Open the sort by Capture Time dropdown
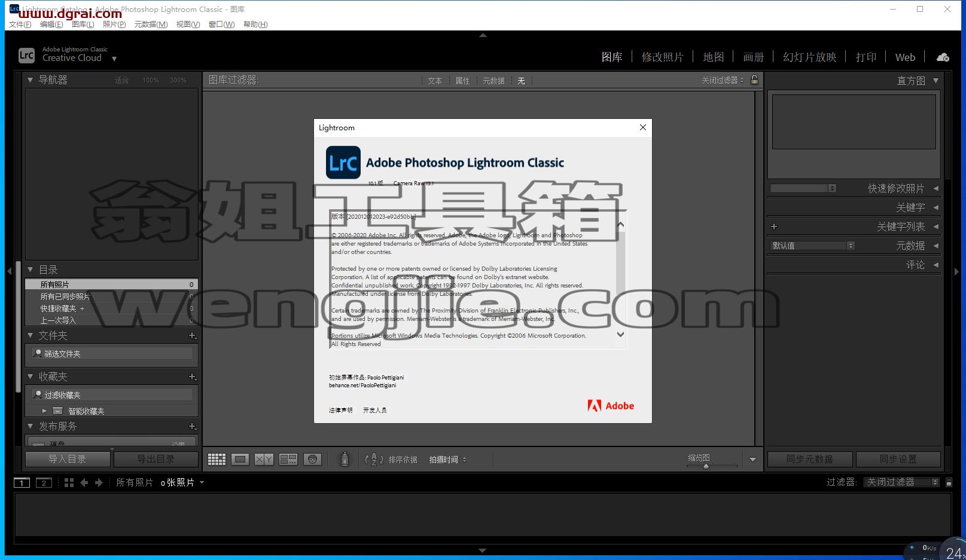The image size is (966, 560). click(447, 460)
